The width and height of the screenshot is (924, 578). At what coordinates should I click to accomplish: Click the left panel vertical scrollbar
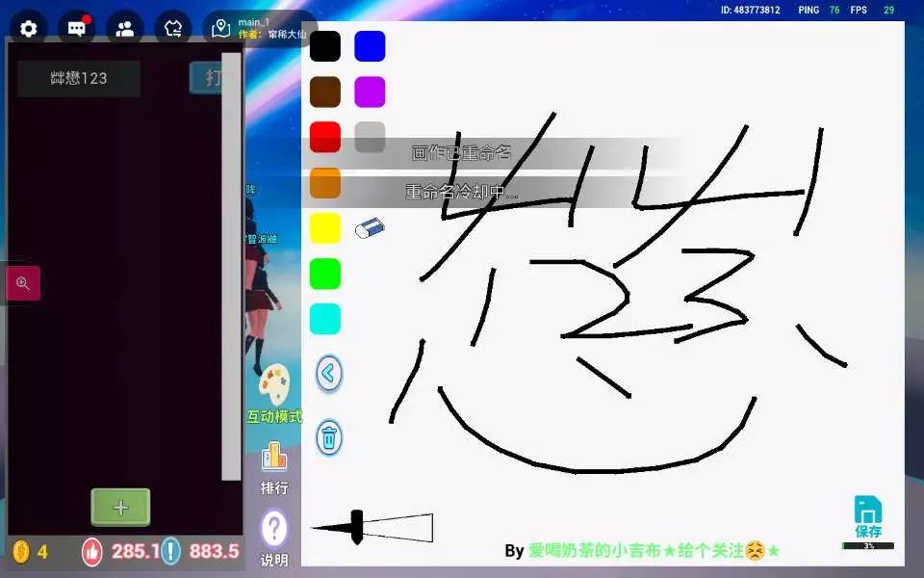pos(231,270)
